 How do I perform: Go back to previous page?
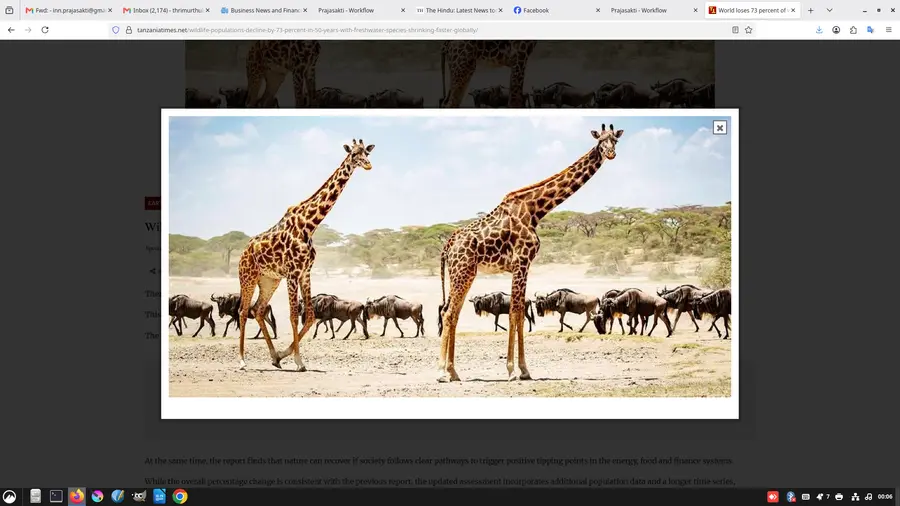click(11, 30)
